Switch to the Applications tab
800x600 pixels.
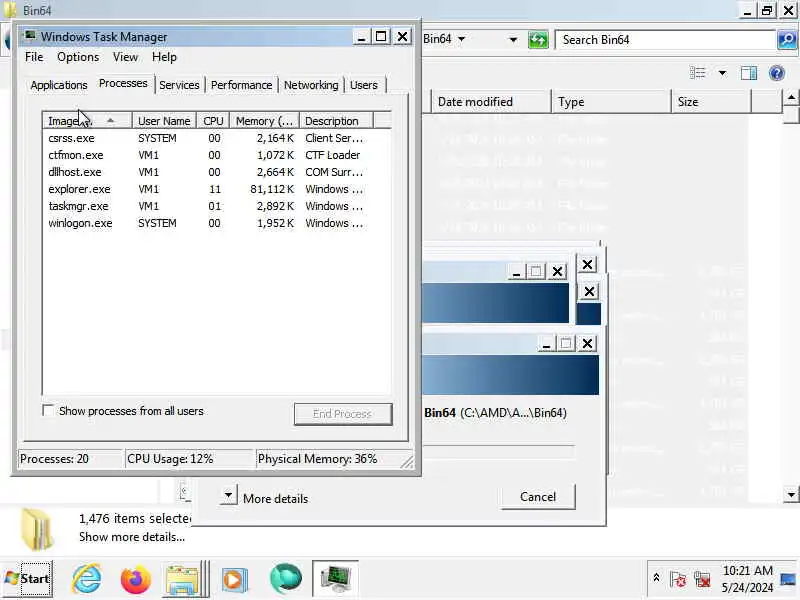coord(59,85)
